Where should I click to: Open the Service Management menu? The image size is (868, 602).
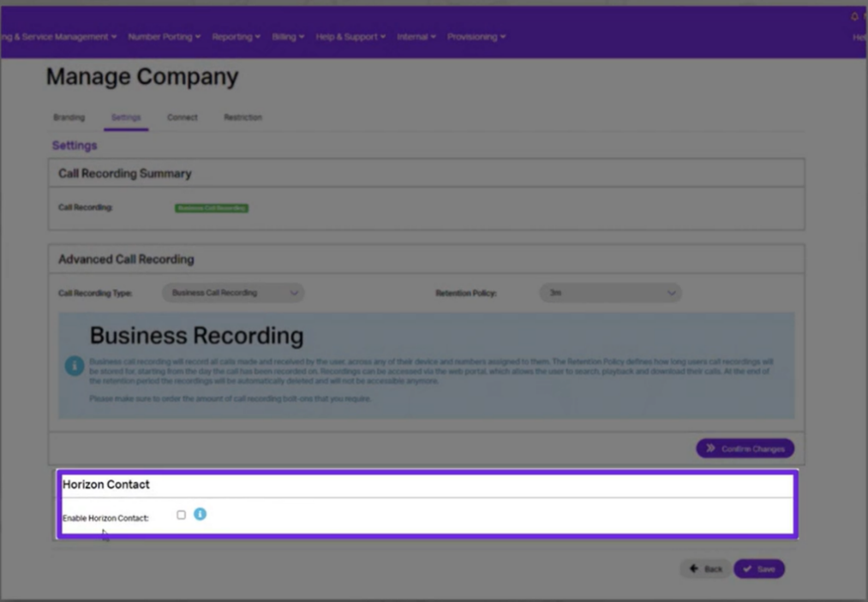(58, 37)
